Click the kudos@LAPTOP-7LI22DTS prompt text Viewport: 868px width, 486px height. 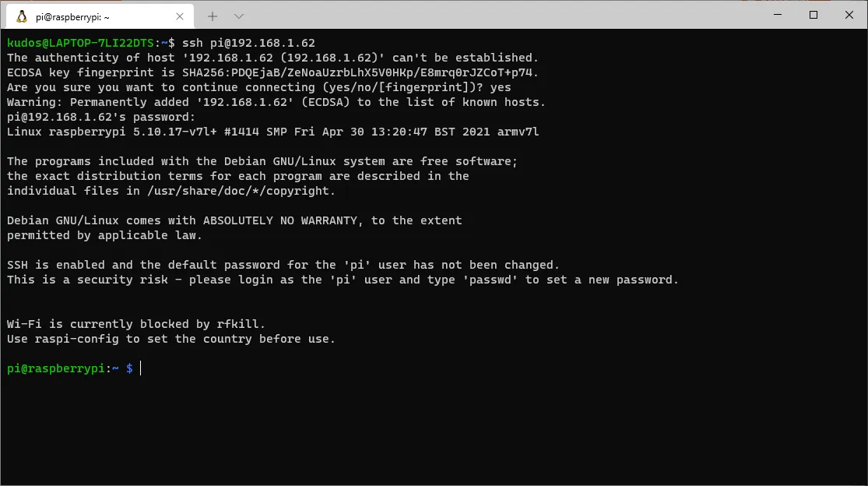tap(80, 43)
